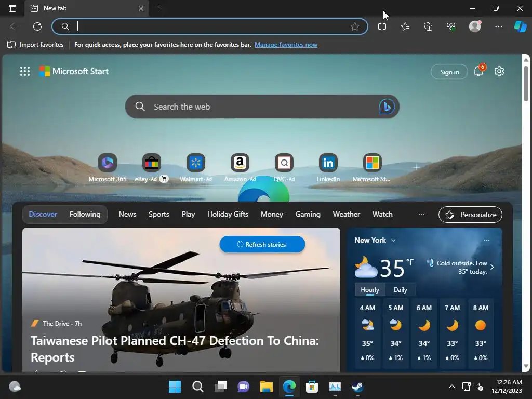The image size is (532, 399).
Task: Open the Money tab
Action: 272,214
